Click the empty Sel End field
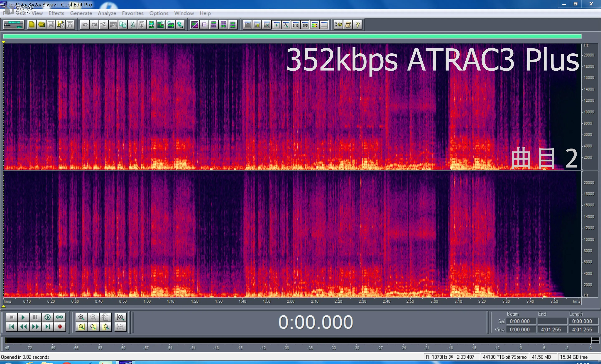Image resolution: width=601 pixels, height=364 pixels. 552,321
